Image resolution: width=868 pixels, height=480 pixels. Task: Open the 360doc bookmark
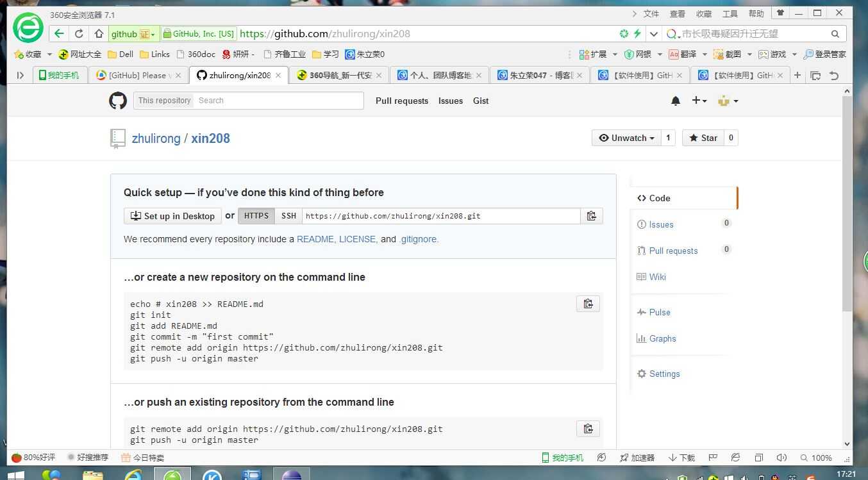[x=196, y=54]
